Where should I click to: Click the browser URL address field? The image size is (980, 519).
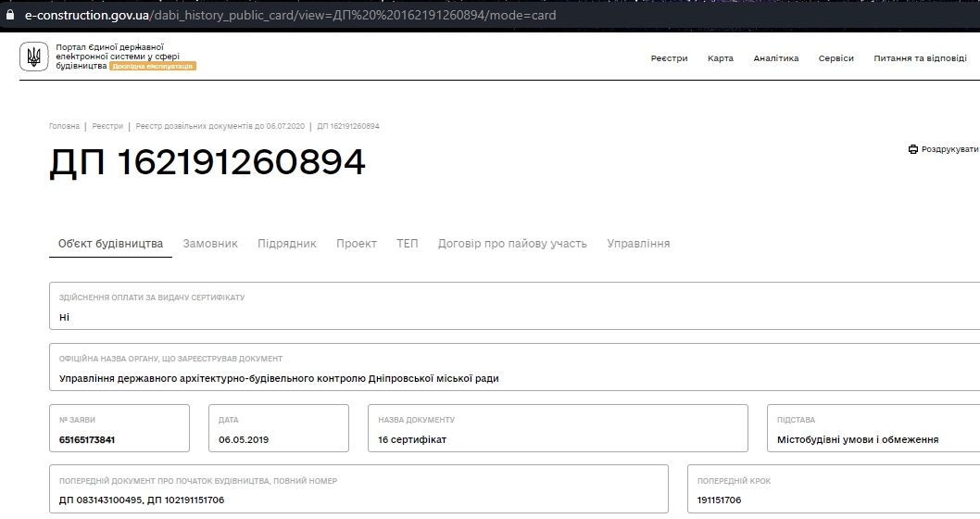[291, 15]
